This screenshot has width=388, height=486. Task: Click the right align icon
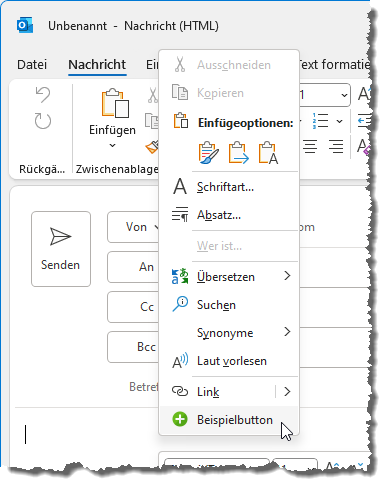click(336, 147)
